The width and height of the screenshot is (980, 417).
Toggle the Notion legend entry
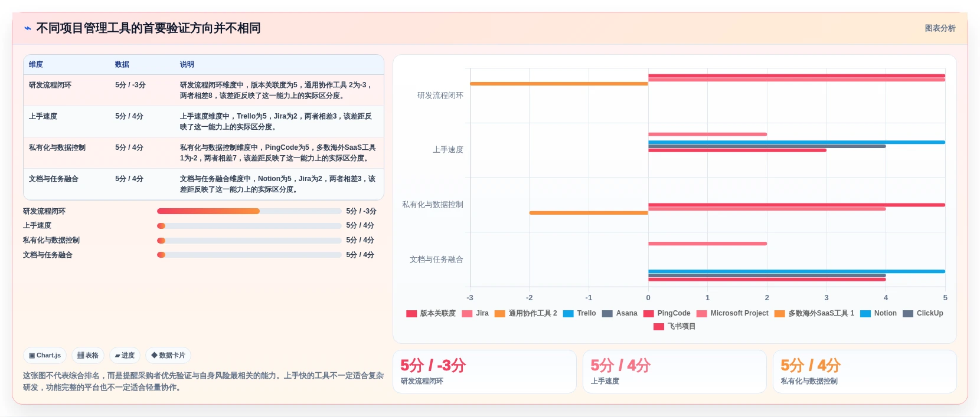click(878, 313)
